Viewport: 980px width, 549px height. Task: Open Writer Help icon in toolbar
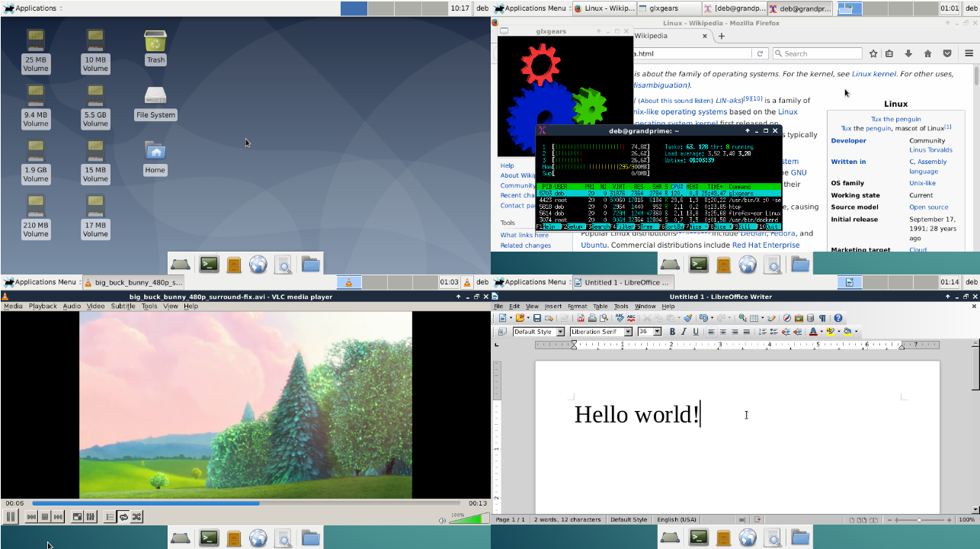coord(838,318)
